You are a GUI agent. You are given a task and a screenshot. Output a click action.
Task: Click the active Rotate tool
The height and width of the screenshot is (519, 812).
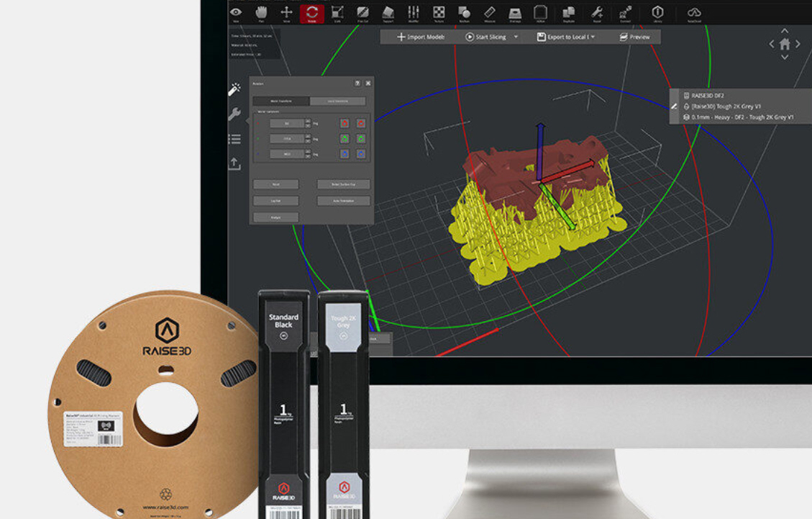click(312, 12)
